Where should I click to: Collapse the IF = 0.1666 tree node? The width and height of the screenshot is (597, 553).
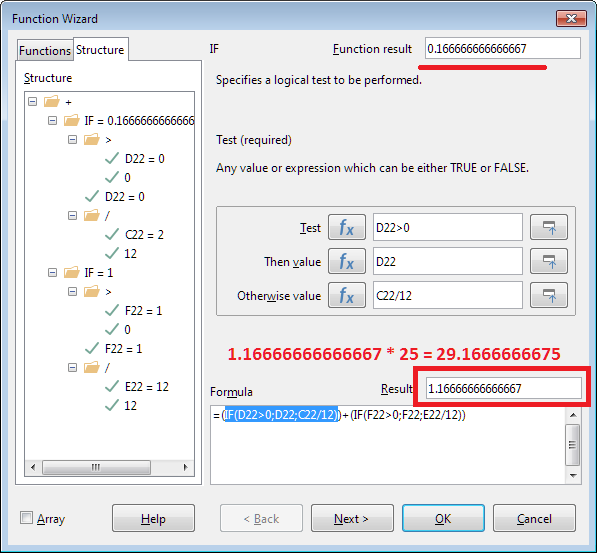click(x=53, y=121)
